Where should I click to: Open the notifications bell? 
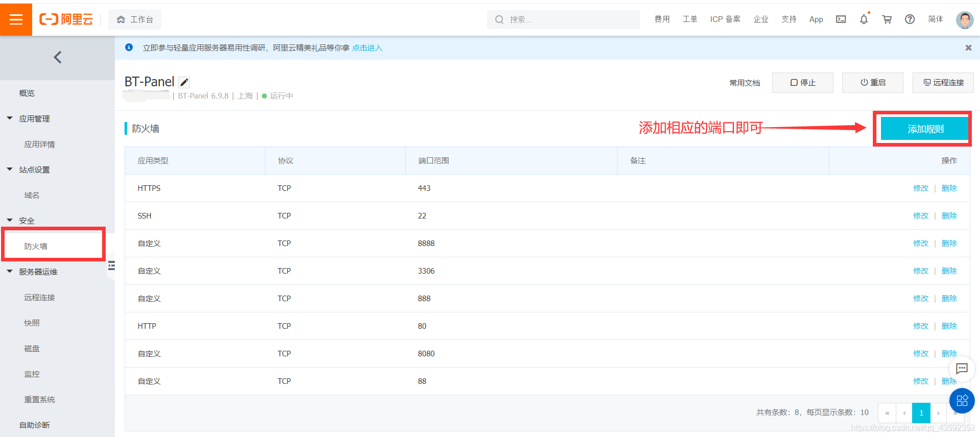click(864, 19)
